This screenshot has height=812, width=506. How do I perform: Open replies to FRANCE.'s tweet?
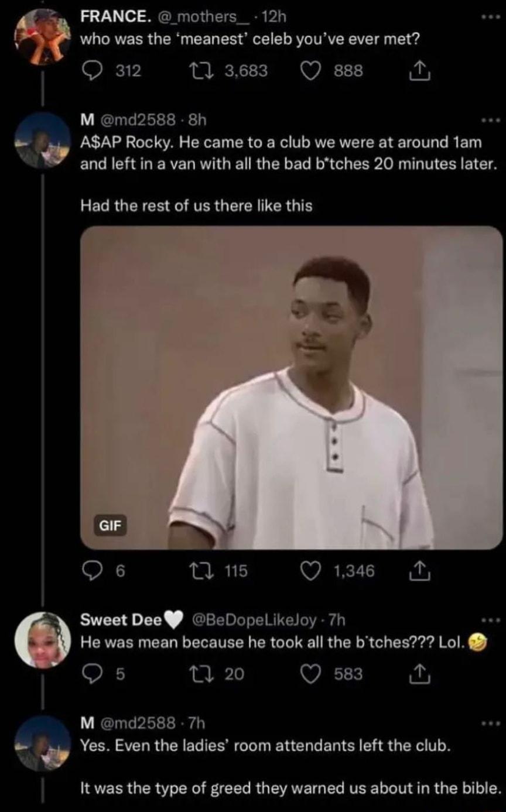pos(91,69)
